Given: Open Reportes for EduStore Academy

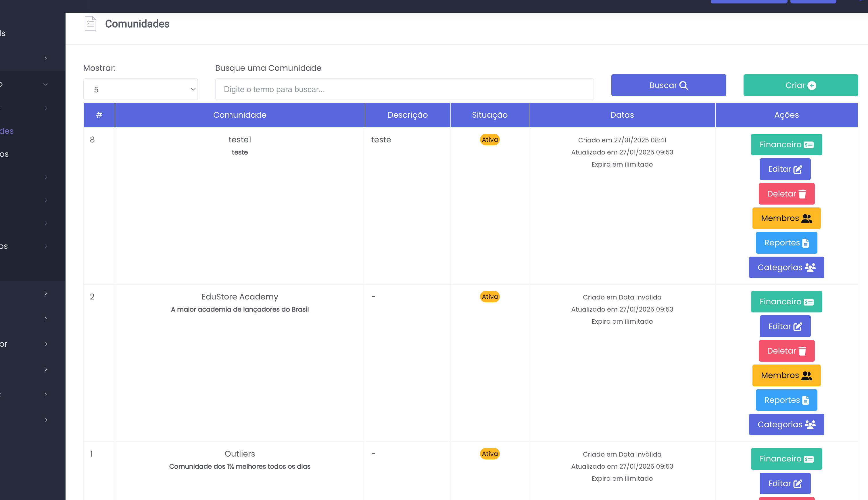Looking at the screenshot, I should (786, 400).
